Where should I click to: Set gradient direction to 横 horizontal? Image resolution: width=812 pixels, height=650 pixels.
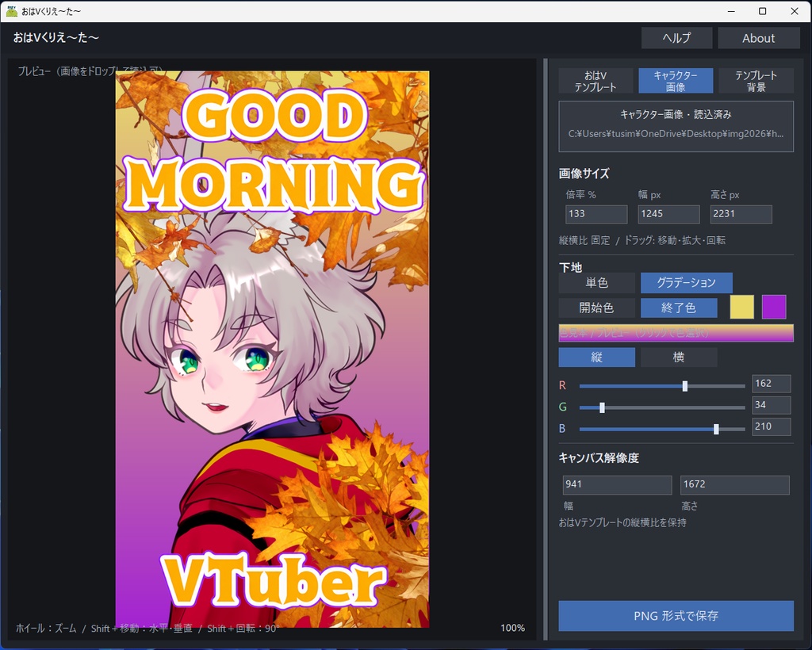pos(679,357)
